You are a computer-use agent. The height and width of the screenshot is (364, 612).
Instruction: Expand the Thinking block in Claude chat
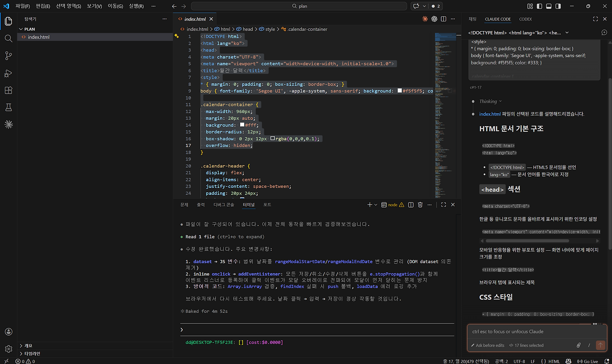pyautogui.click(x=491, y=101)
